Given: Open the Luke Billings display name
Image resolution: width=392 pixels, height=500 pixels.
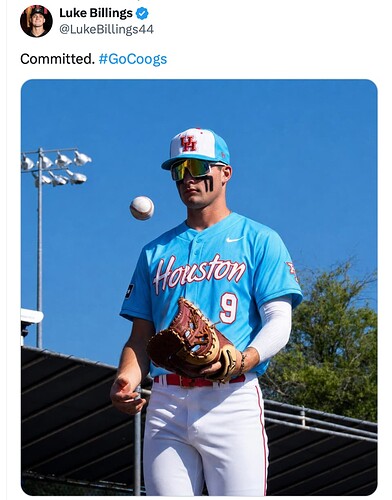Looking at the screenshot, I should pos(96,13).
